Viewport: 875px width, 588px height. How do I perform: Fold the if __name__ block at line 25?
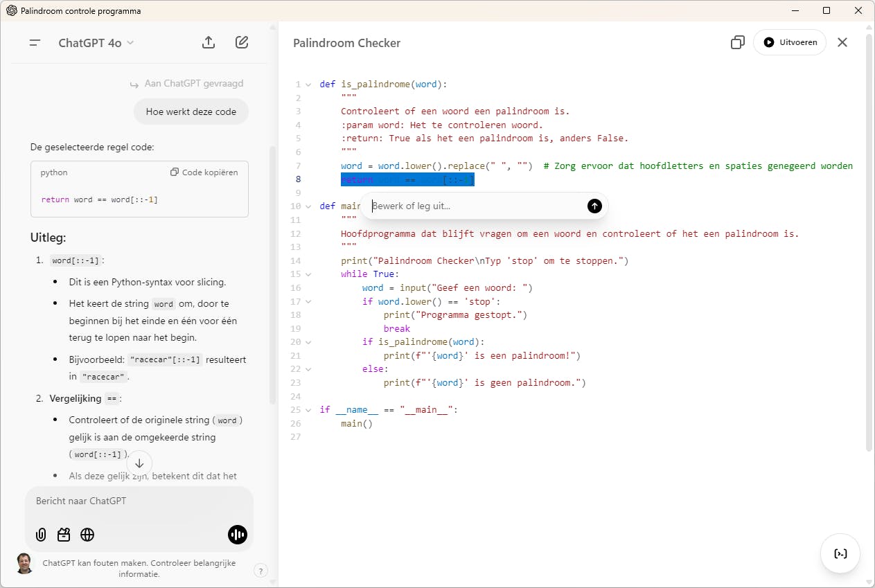(308, 410)
